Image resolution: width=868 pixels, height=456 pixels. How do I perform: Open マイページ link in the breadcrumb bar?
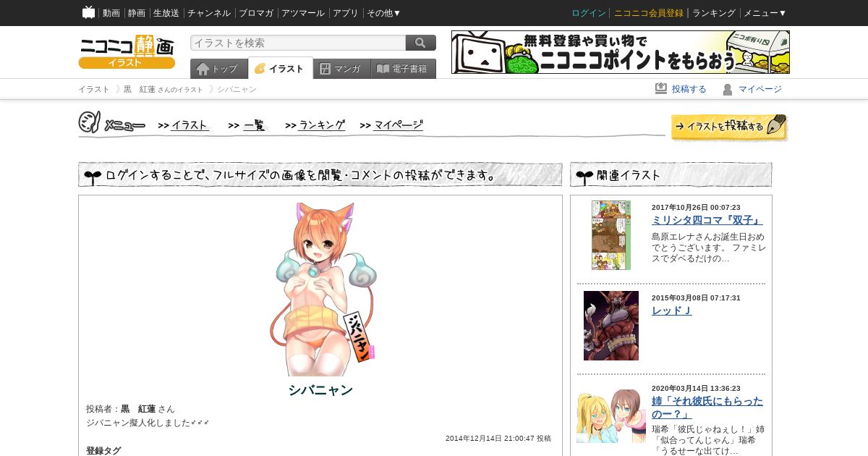[760, 89]
